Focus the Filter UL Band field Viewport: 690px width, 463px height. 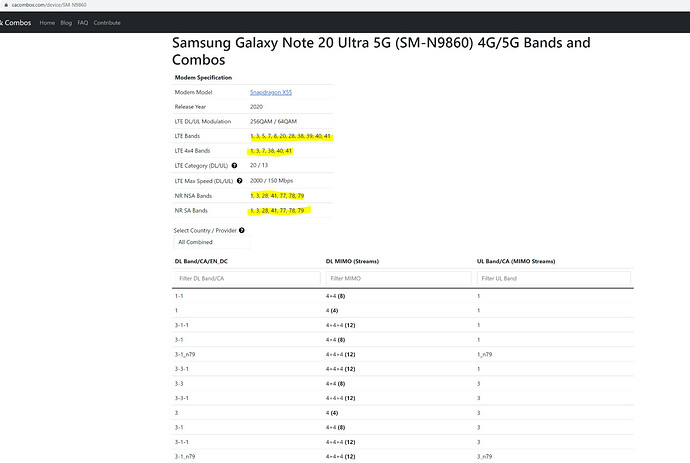(x=554, y=278)
